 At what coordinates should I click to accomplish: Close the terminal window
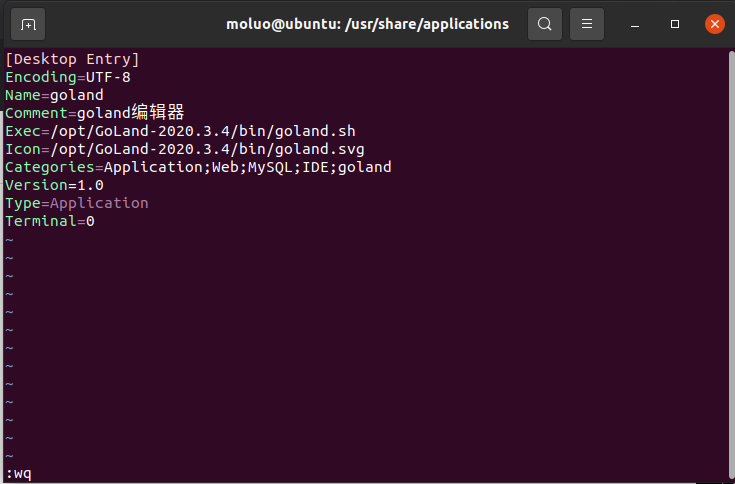pyautogui.click(x=715, y=24)
